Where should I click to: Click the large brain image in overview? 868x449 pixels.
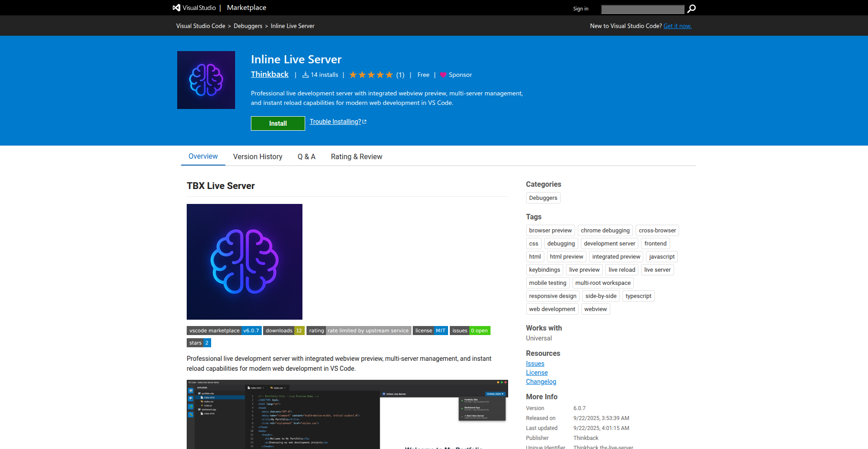point(245,262)
